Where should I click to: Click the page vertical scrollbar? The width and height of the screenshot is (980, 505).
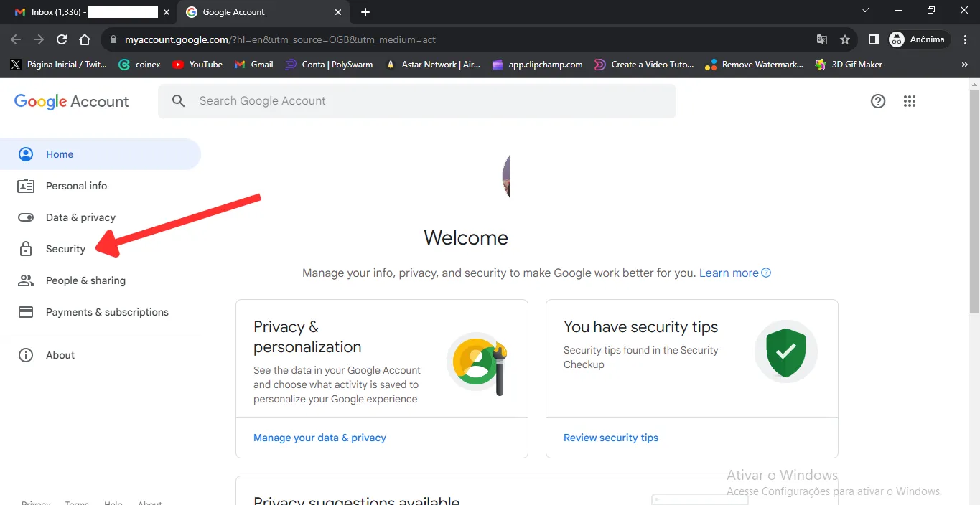pos(974,201)
